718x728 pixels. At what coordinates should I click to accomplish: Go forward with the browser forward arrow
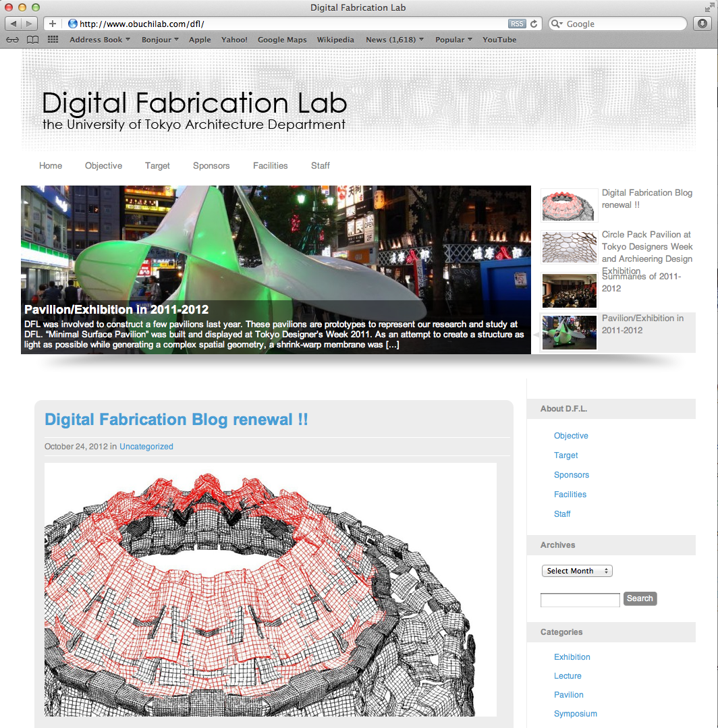pos(29,24)
